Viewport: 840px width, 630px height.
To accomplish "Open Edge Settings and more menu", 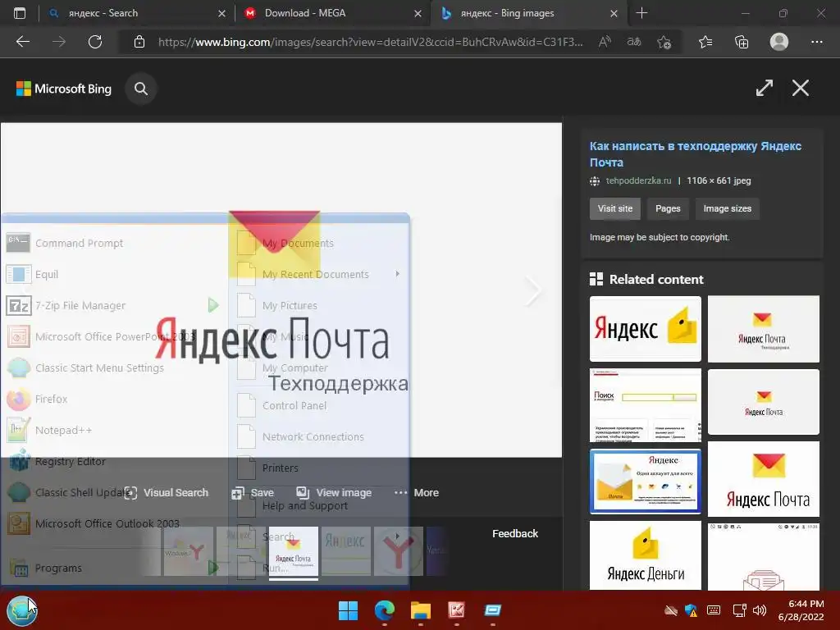I will click(x=816, y=42).
